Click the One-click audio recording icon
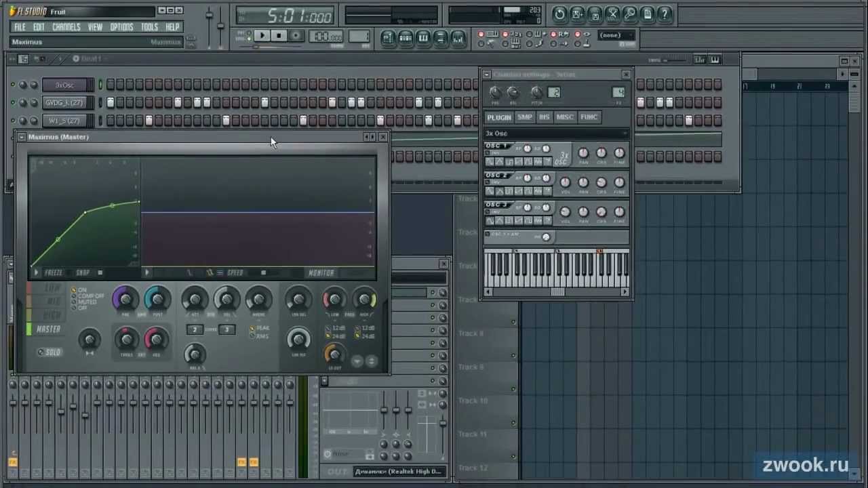 pos(630,14)
